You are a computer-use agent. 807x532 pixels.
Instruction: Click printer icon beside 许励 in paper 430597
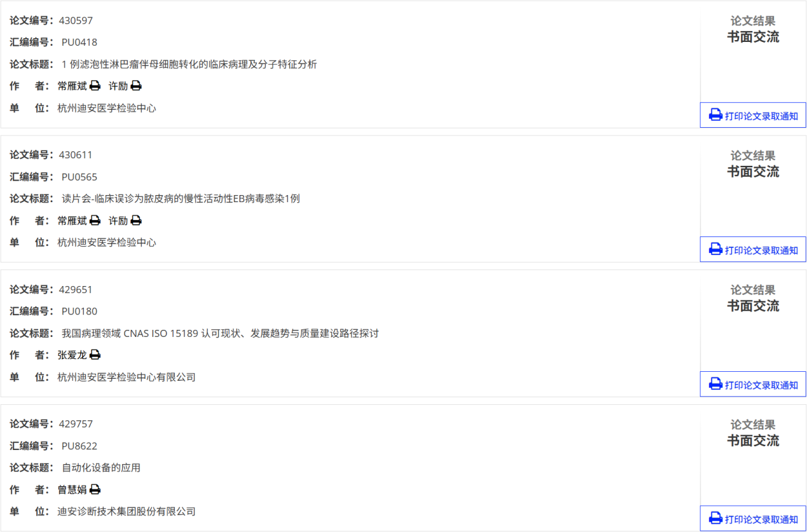(x=135, y=86)
